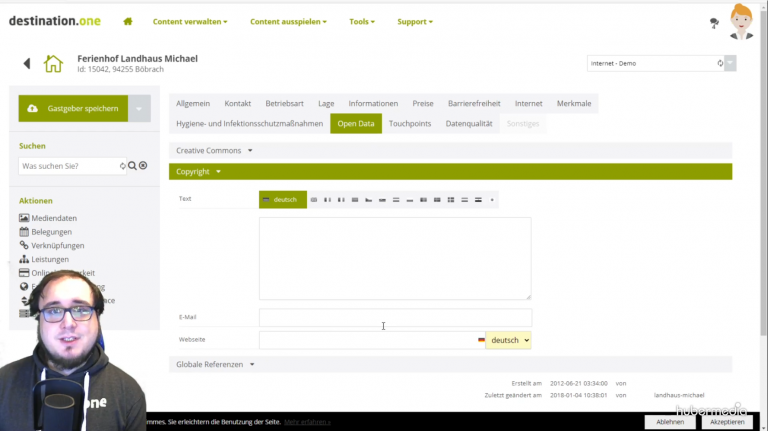
Task: Switch to the Lage tab
Action: (x=326, y=103)
